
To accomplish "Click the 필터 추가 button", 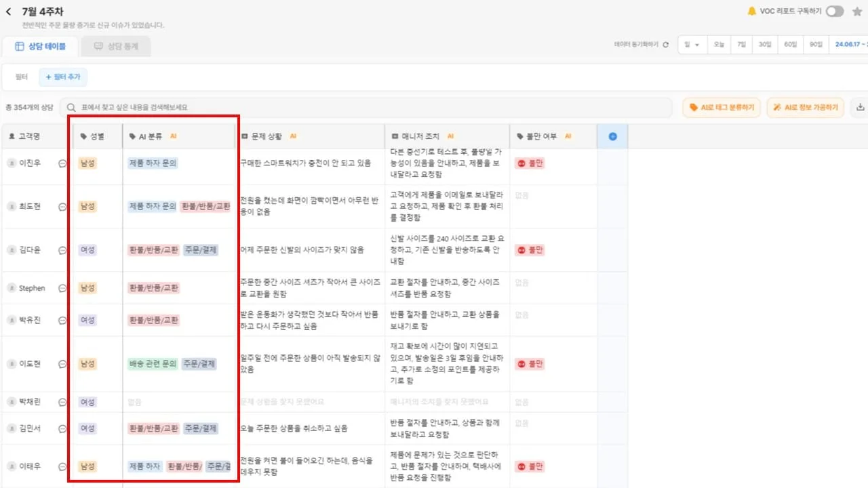I will (x=63, y=77).
